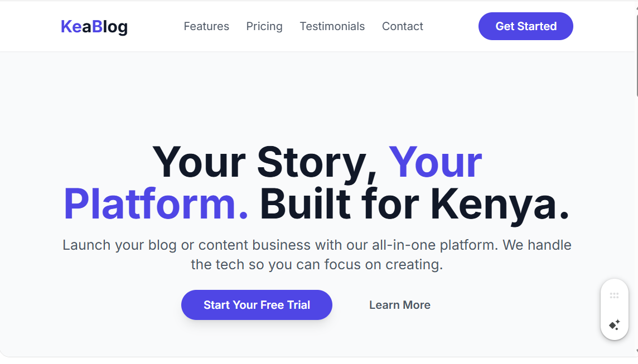The height and width of the screenshot is (364, 638).
Task: Click Start Your Free Trial button
Action: (257, 305)
